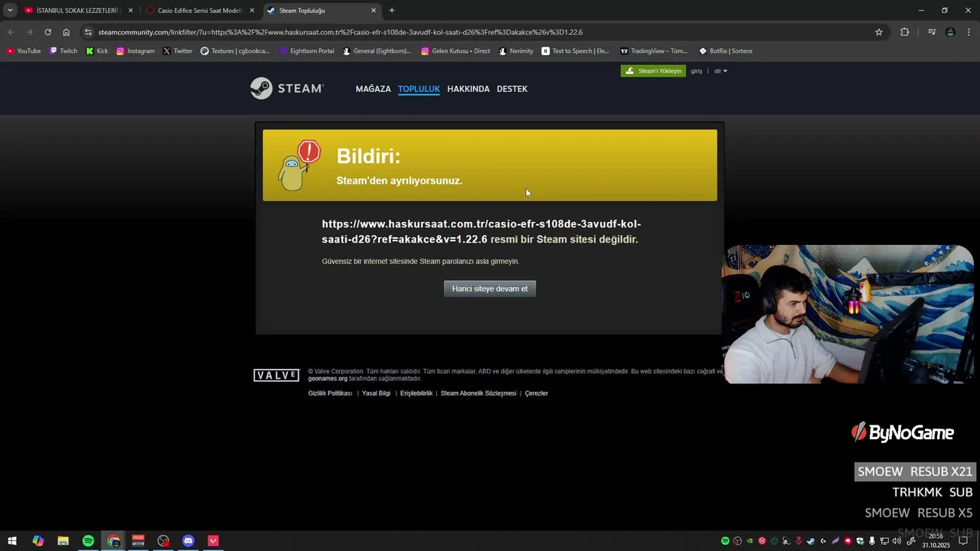The image size is (980, 551).
Task: Expand the dil language dropdown
Action: [x=720, y=71]
